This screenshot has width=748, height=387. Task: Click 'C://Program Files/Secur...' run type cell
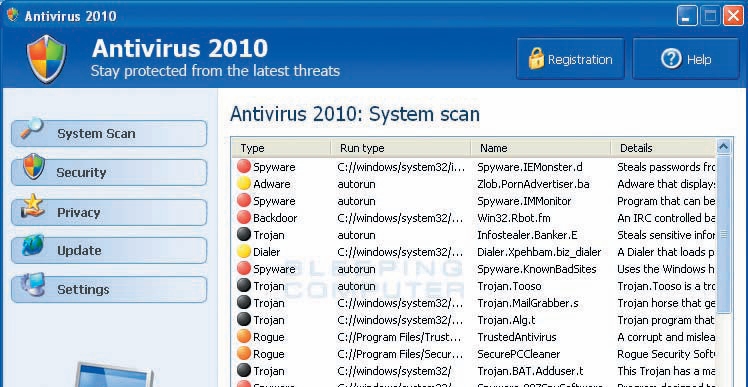coord(400,354)
